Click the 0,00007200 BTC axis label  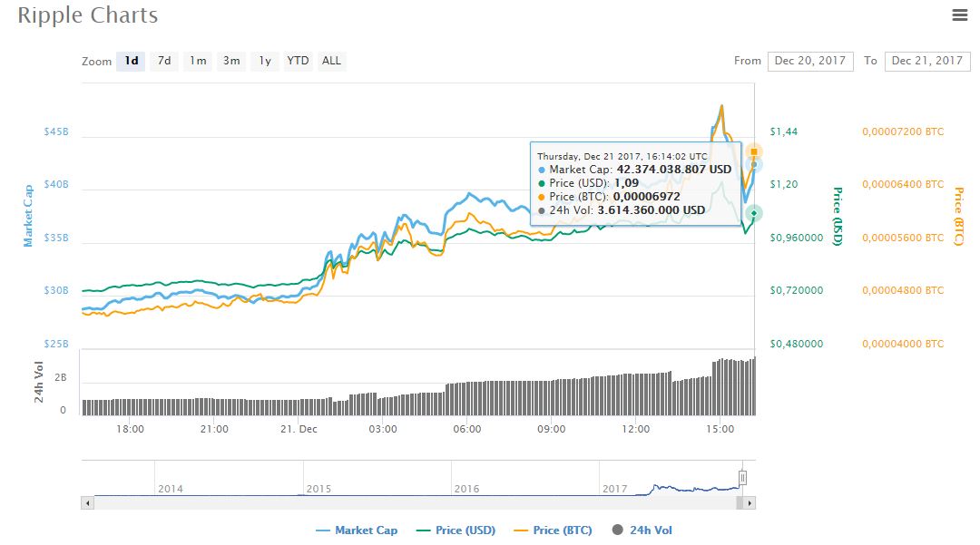point(903,131)
